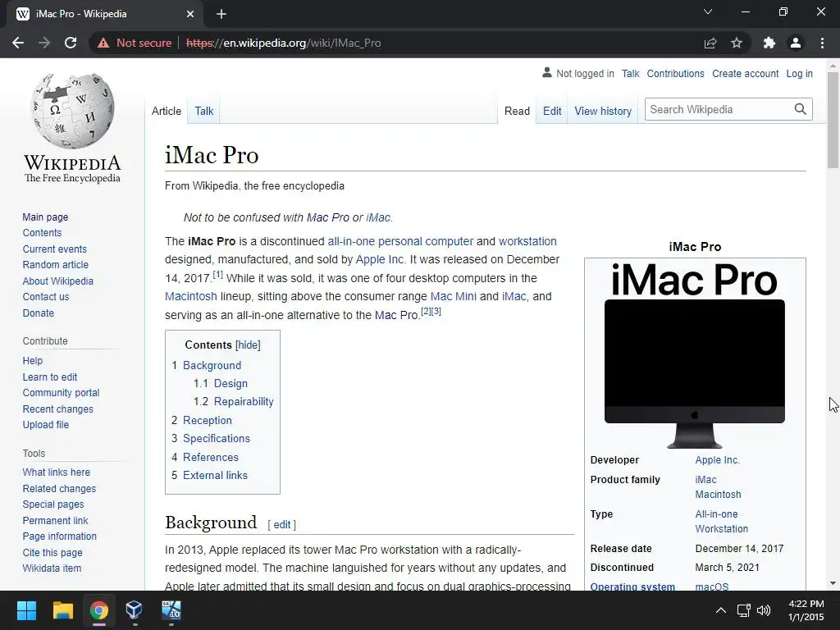Click the Wikipedia search magnifier icon

(x=801, y=109)
